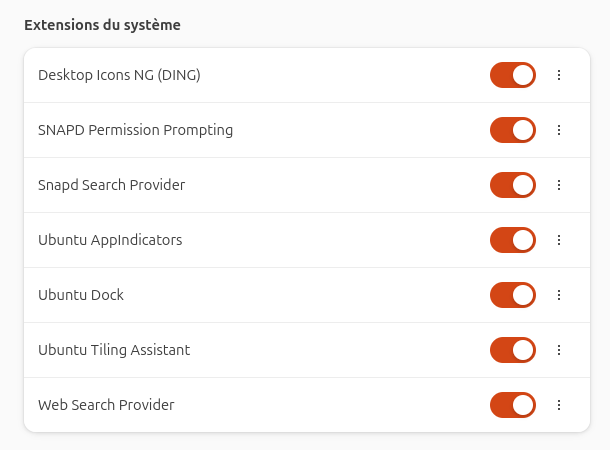Screen dimensions: 610x450
Task: Switch off the Ubuntu Dock extension
Action: (513, 295)
